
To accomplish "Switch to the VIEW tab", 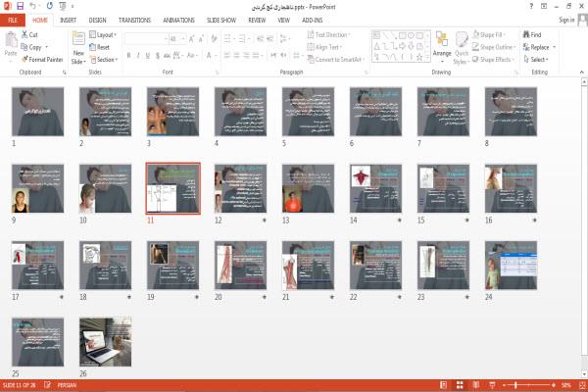I will tap(283, 20).
